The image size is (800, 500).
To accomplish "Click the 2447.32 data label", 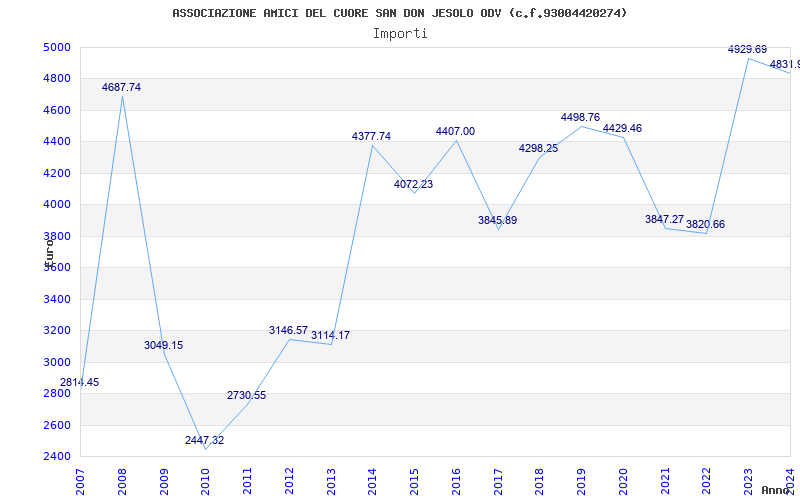I will pyautogui.click(x=205, y=440).
